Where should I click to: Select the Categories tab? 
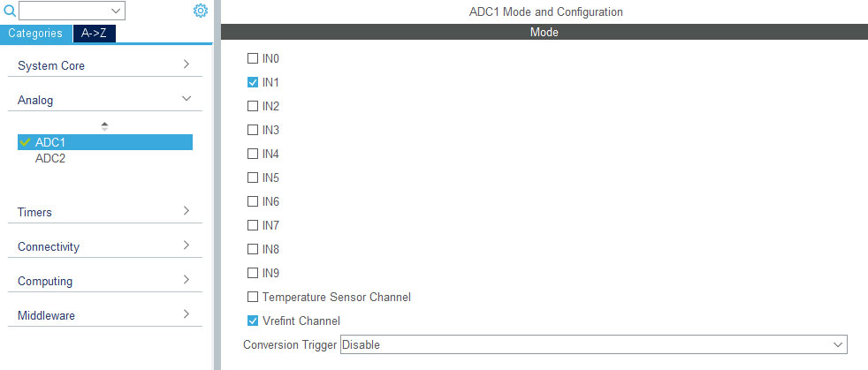point(35,34)
